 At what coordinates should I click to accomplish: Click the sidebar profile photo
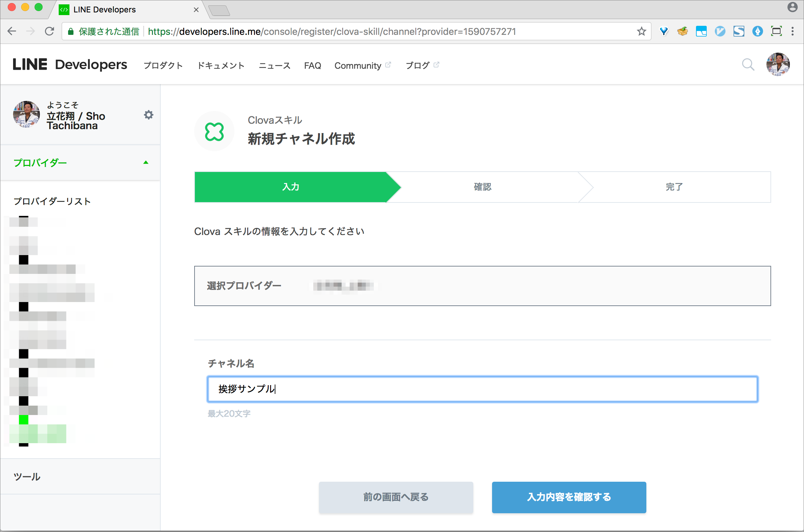click(x=26, y=114)
